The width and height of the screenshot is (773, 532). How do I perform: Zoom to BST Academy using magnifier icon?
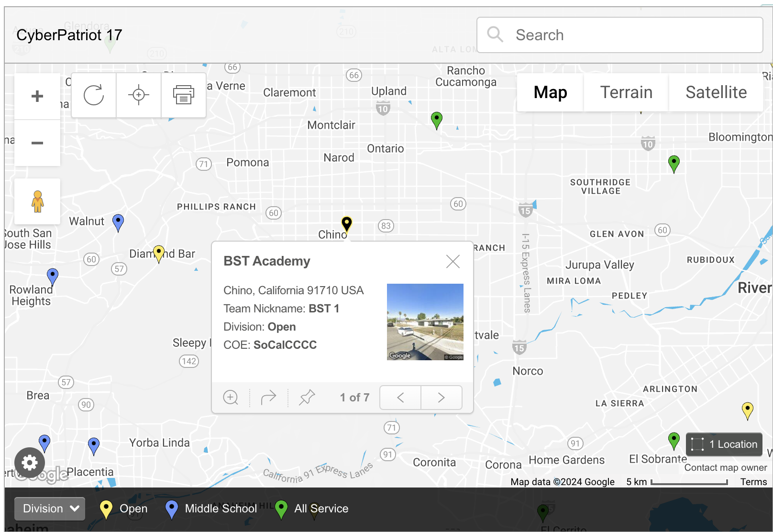[x=231, y=398]
